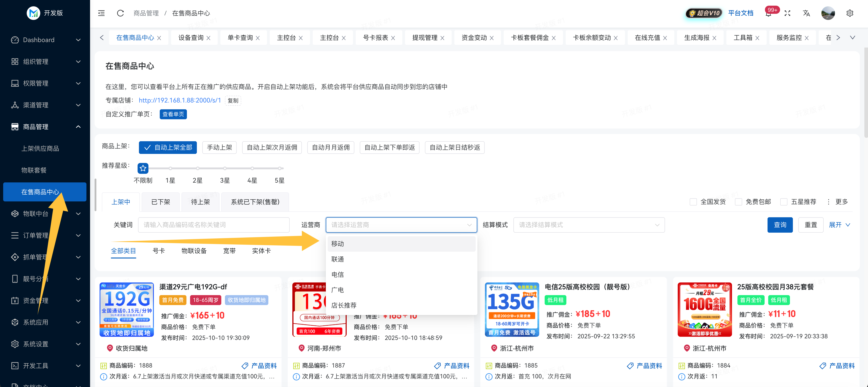
Task: Click the 查看单页 button
Action: (173, 114)
